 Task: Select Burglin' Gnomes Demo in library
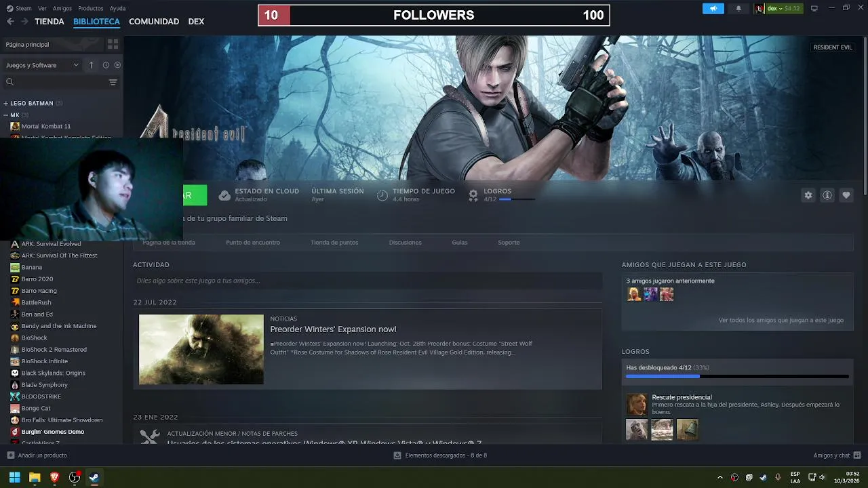53,432
